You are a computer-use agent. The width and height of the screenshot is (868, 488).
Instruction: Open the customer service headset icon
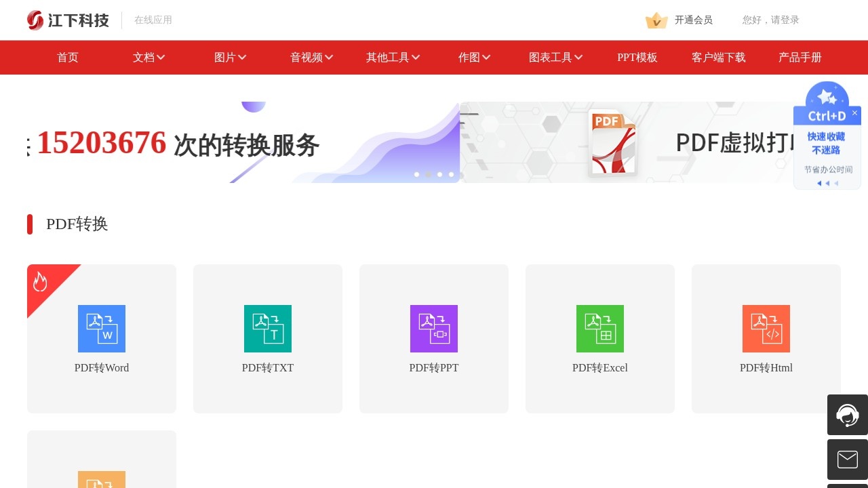pos(847,415)
